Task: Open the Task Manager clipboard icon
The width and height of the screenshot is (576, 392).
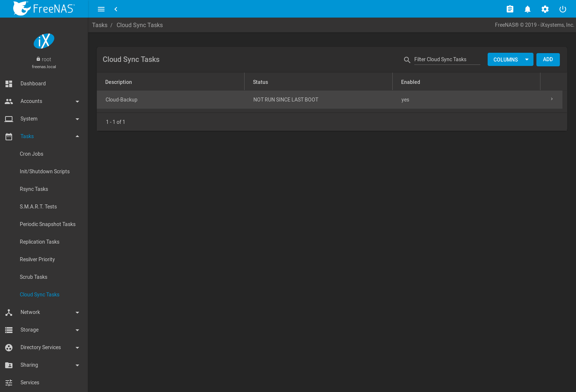Action: point(510,9)
